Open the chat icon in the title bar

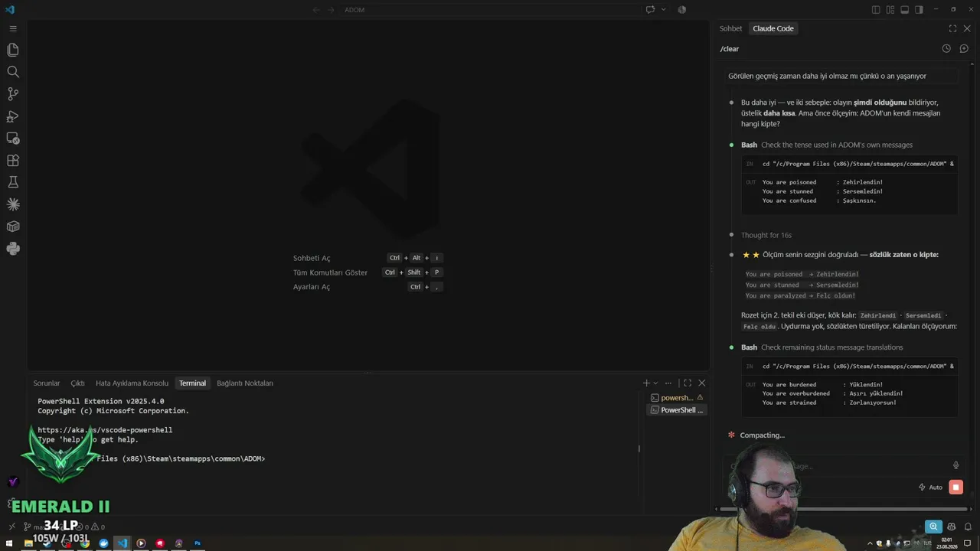click(650, 10)
